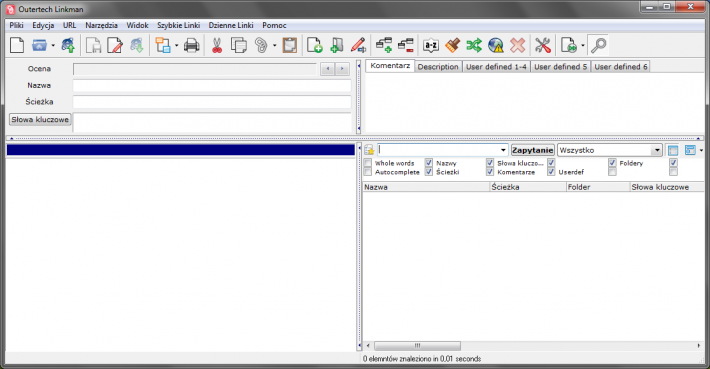The height and width of the screenshot is (369, 710).
Task: Open the Open-folder icon dropdown arrow
Action: pyautogui.click(x=53, y=45)
